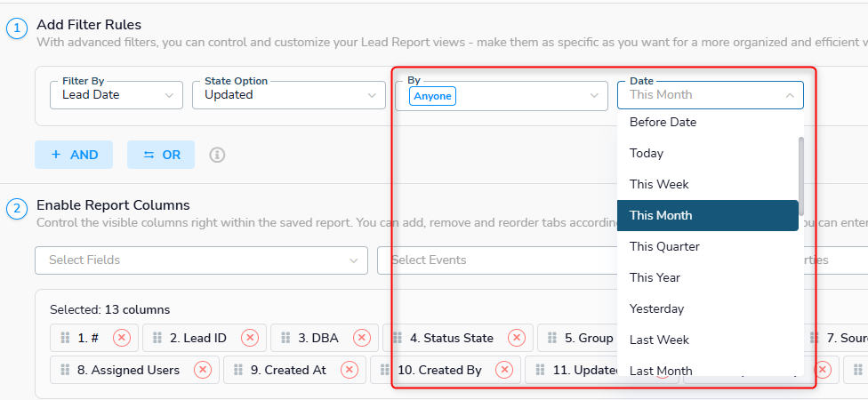Grab the drag handle of '11. Updated' chip
The width and height of the screenshot is (868, 400).
coord(541,370)
